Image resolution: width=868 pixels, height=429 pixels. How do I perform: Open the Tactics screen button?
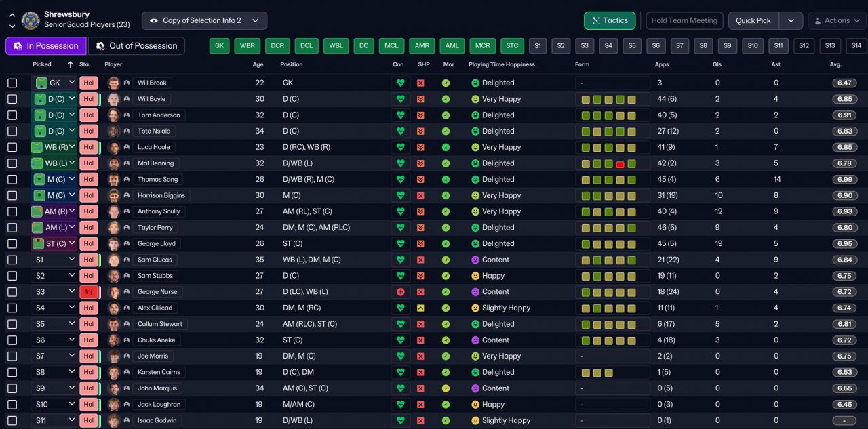coord(610,20)
